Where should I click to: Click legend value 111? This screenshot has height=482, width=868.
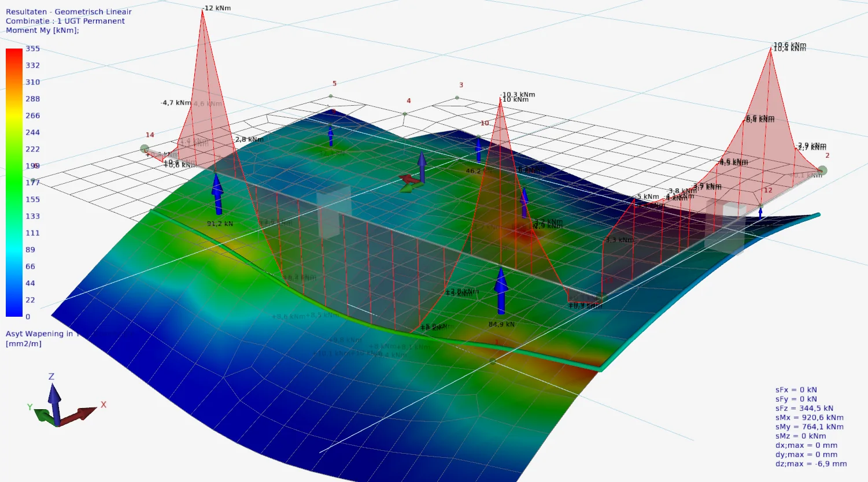click(33, 233)
